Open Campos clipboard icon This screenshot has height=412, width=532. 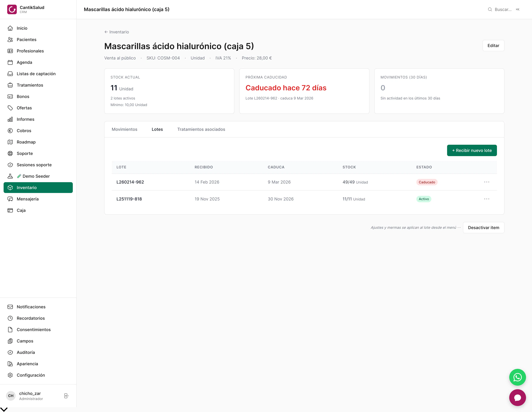point(10,341)
